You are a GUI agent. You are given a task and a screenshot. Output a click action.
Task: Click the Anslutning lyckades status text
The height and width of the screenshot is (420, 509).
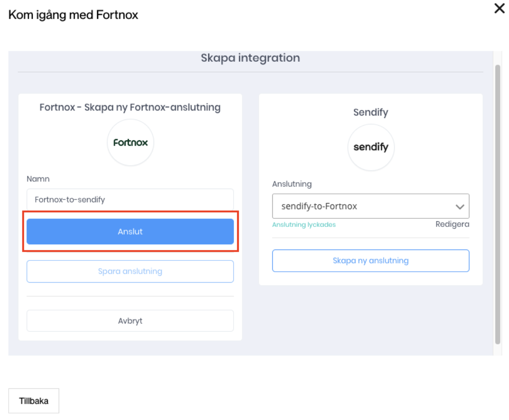(304, 225)
